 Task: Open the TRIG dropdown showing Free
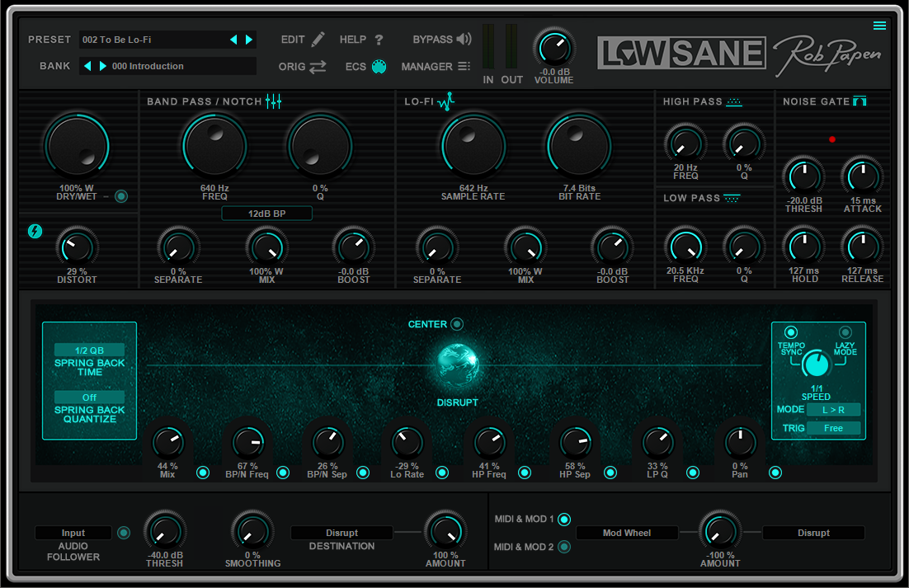pyautogui.click(x=835, y=428)
